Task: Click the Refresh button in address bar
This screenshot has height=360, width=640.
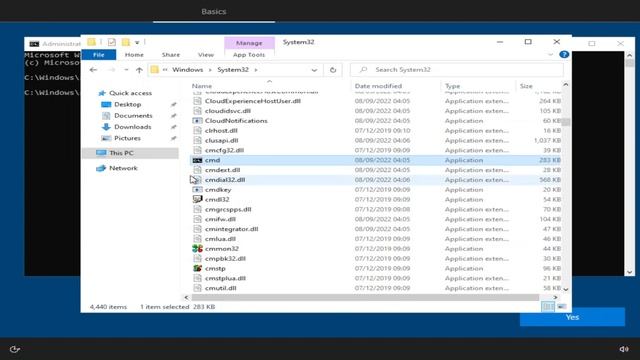Action: click(333, 70)
